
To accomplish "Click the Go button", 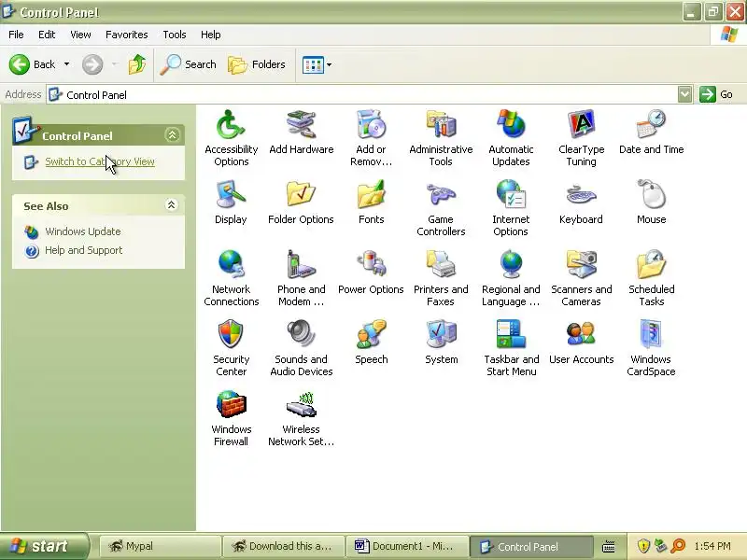I will point(716,94).
